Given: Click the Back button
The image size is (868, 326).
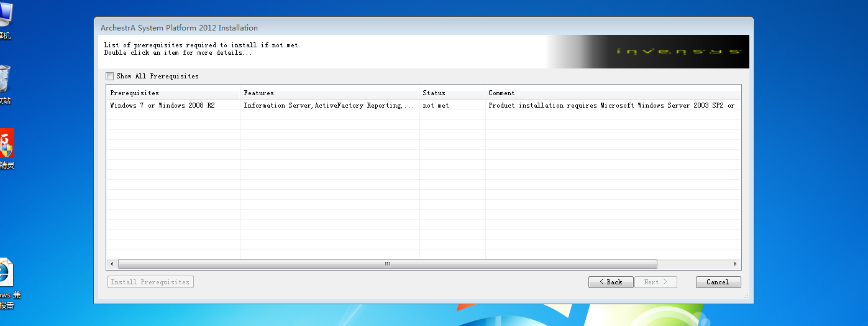Looking at the screenshot, I should pyautogui.click(x=611, y=282).
